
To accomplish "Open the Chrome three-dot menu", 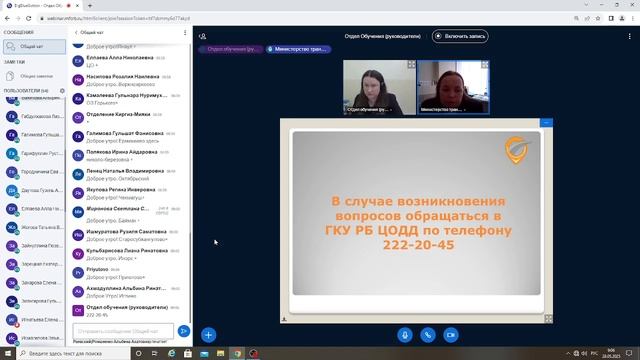I will (633, 18).
